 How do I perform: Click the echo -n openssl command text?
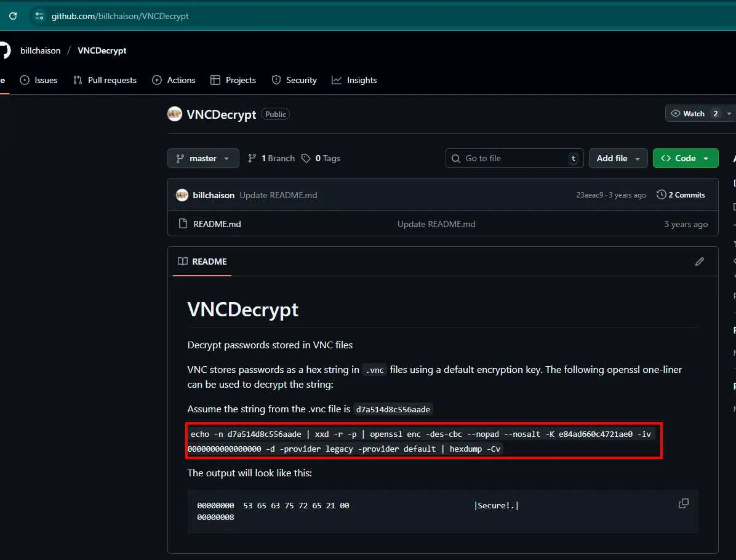tap(420, 441)
